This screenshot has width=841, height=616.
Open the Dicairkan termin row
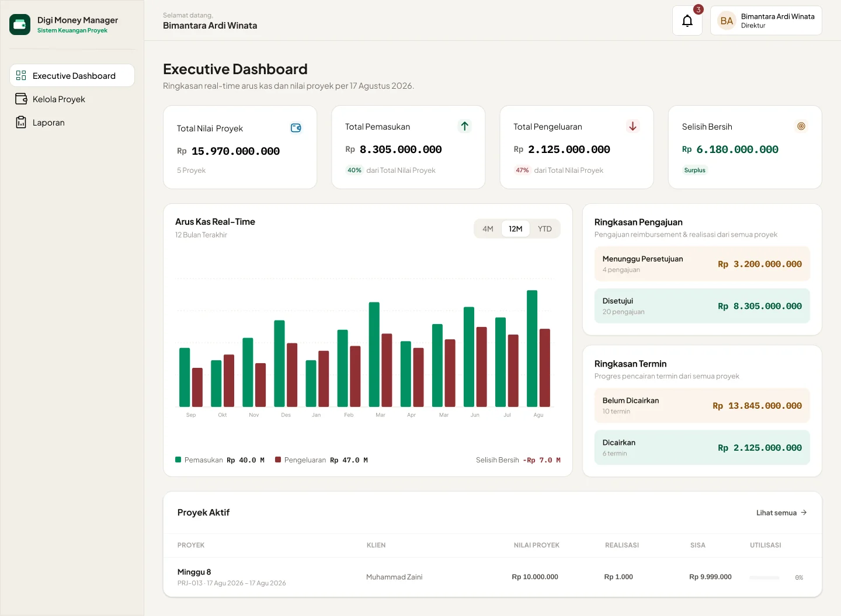pos(702,448)
